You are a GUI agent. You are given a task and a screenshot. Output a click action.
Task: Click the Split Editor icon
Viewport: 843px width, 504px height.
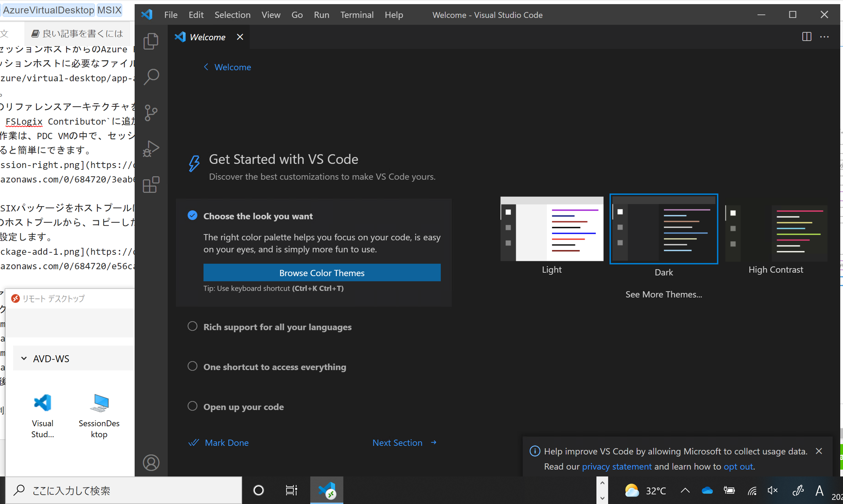tap(806, 37)
